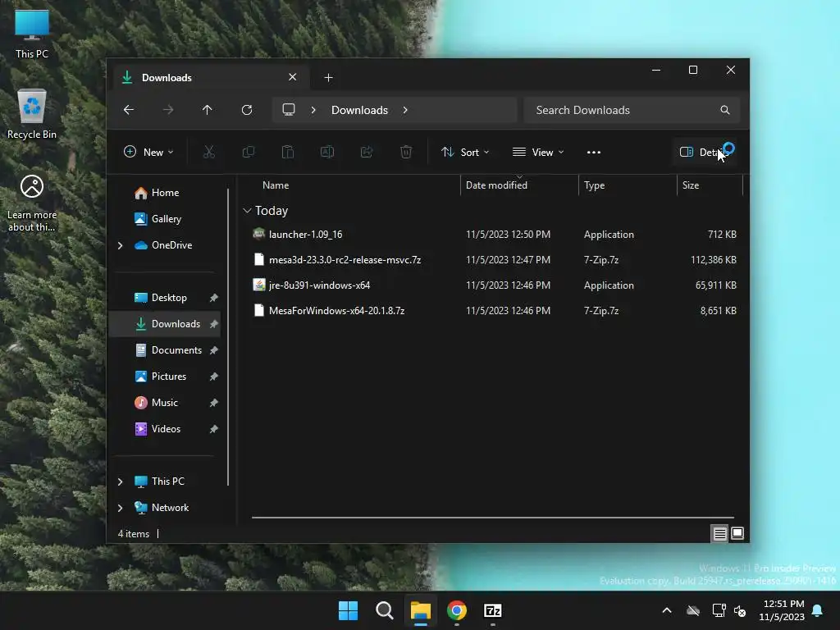Screen dimensions: 840x630
Task: Click the Share icon in toolbar
Action: pos(367,152)
